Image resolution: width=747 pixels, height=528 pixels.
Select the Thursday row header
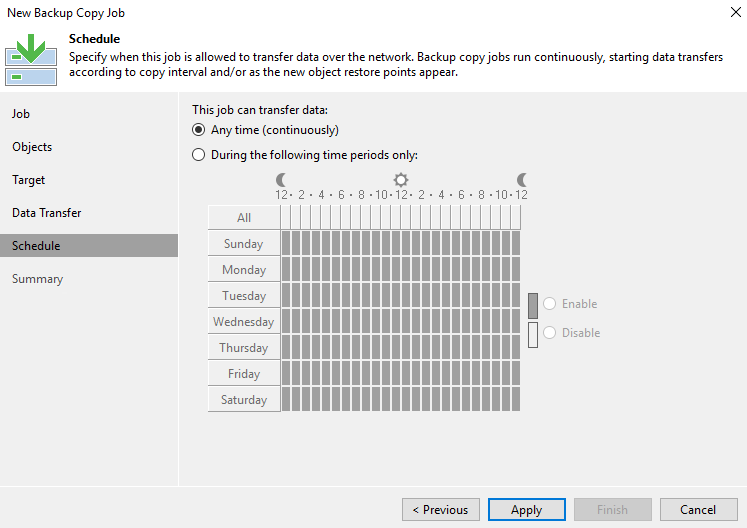[x=244, y=347]
